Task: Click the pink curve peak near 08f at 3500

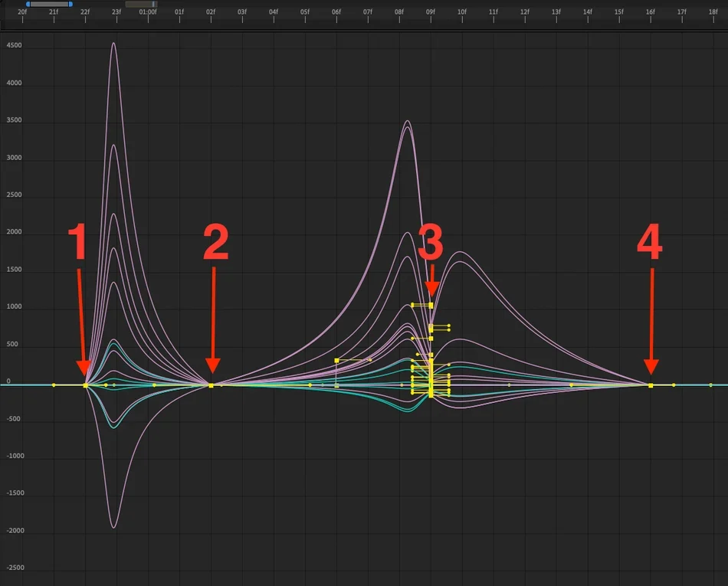Action: [x=407, y=121]
